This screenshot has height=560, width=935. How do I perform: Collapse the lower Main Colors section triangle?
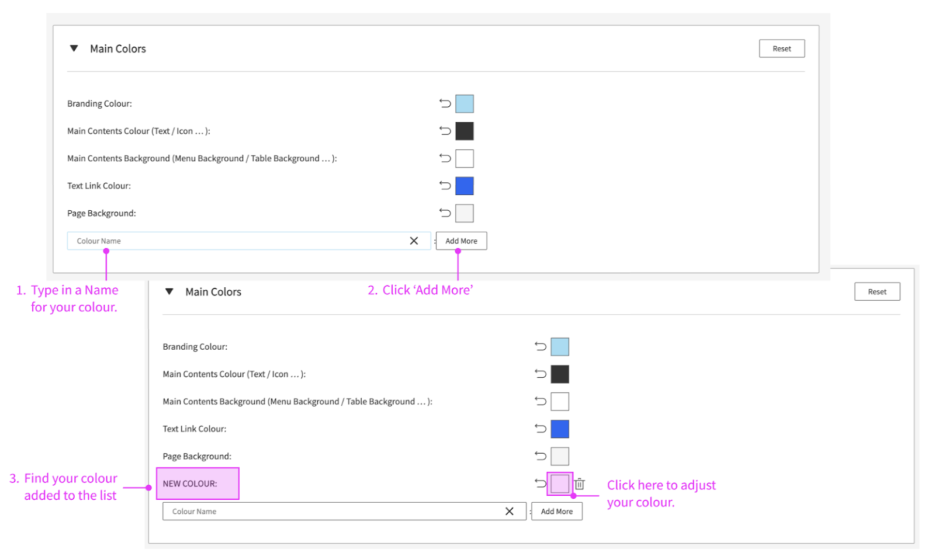click(169, 291)
